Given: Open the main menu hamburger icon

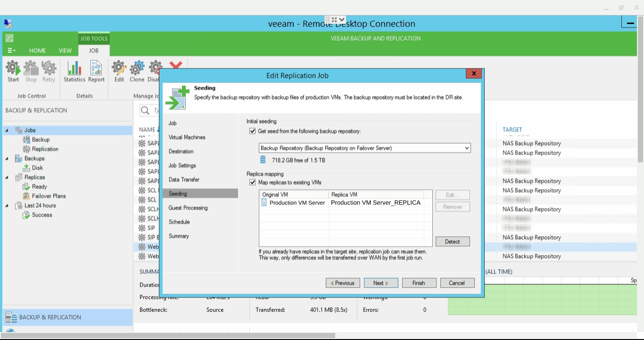Looking at the screenshot, I should [11, 50].
